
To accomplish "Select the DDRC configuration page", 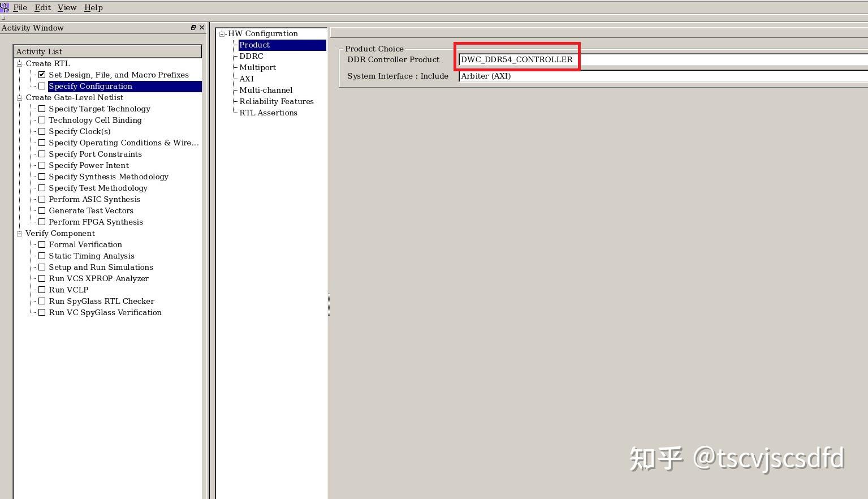I will (251, 56).
